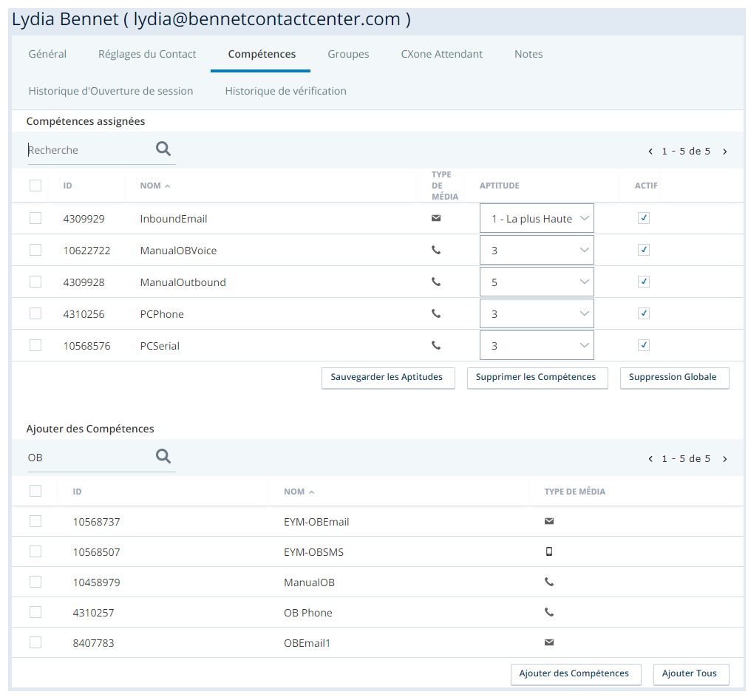Viewport: 748px width, 700px height.
Task: Click the Ajouter Tous button
Action: pos(690,674)
